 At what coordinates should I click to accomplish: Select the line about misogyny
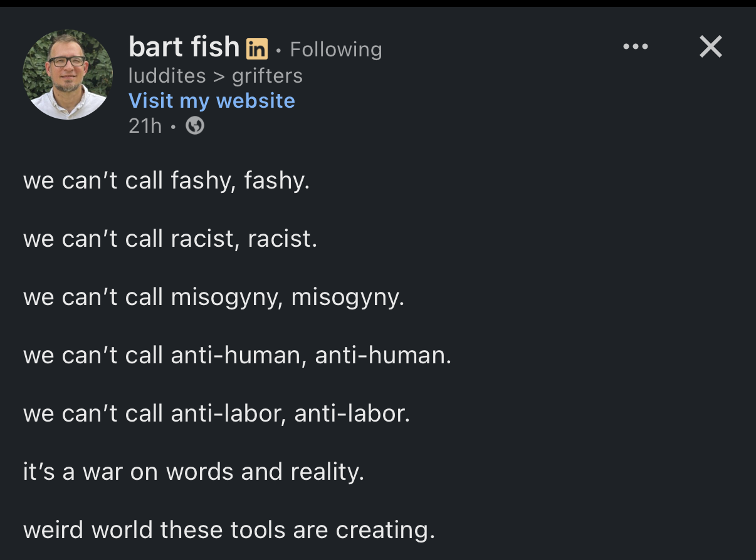213,297
